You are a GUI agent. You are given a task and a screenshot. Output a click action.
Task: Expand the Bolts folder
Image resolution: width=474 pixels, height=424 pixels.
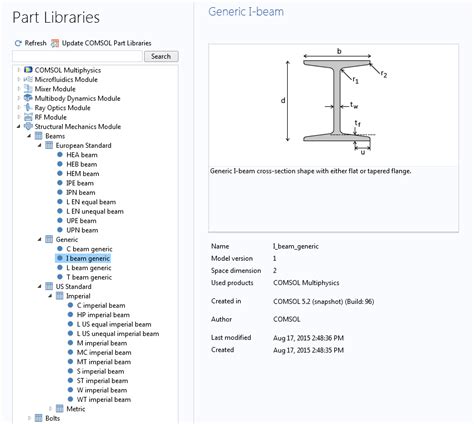[29, 418]
